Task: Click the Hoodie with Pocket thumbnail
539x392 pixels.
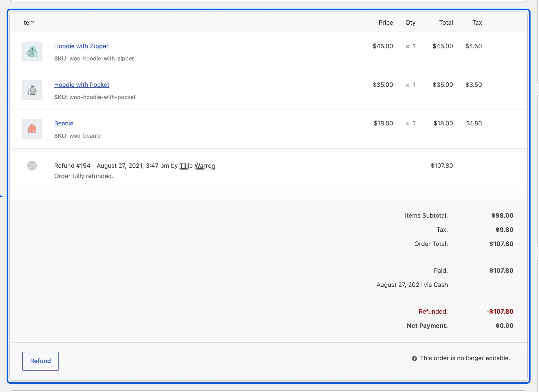Action: click(32, 90)
